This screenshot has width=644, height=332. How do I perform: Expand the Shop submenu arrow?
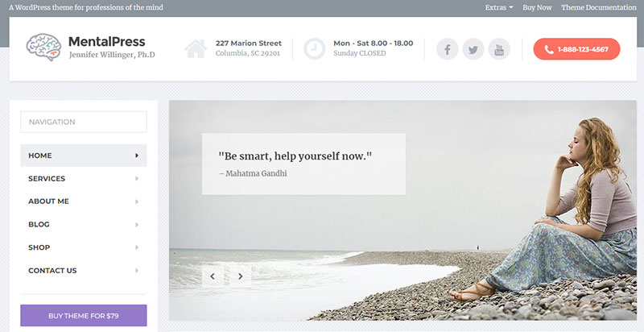(137, 247)
